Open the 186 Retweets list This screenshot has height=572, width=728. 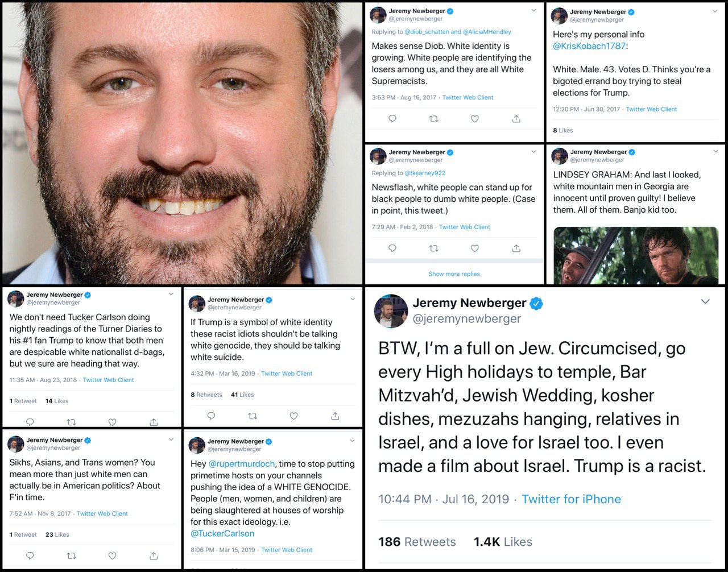coord(417,542)
